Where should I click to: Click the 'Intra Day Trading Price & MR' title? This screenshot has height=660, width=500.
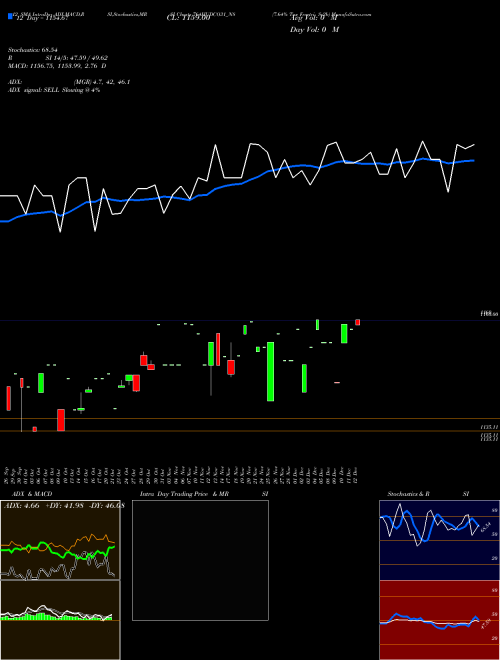(184, 494)
